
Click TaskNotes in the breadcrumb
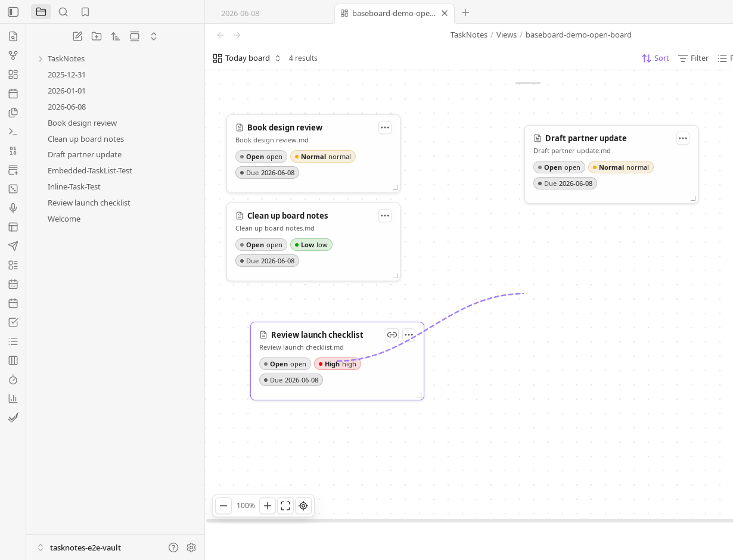(x=469, y=35)
